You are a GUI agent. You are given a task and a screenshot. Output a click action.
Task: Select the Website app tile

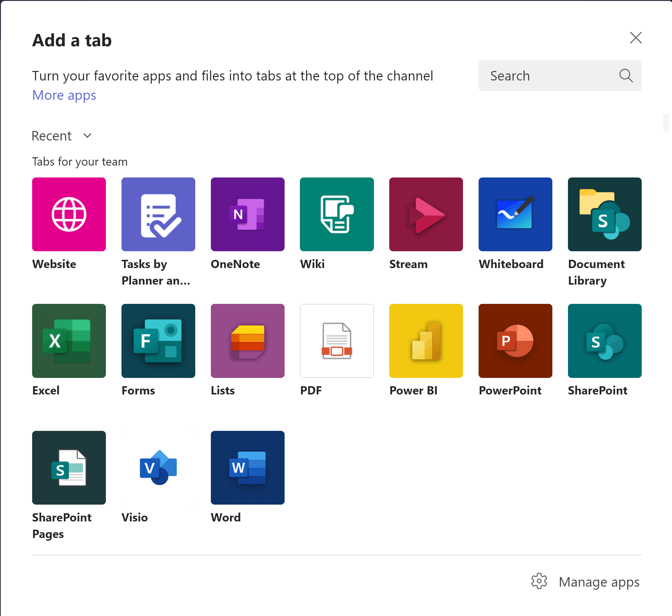point(69,214)
